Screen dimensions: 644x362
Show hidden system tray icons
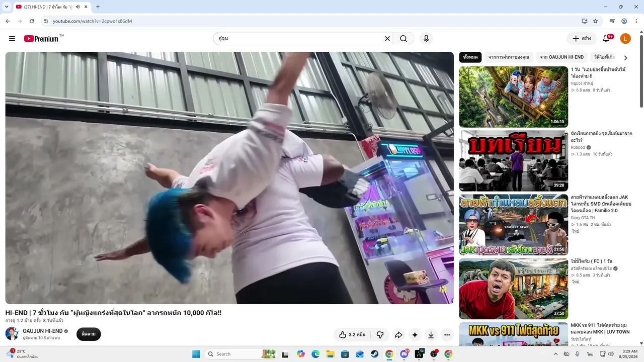pos(555,354)
